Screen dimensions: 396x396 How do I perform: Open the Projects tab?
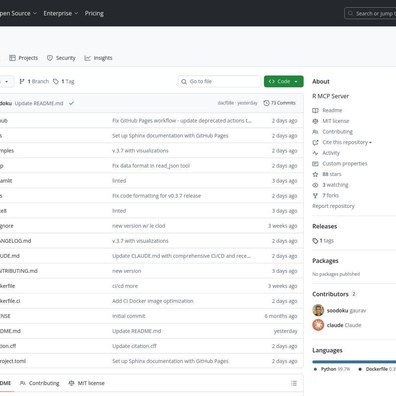[x=24, y=58]
